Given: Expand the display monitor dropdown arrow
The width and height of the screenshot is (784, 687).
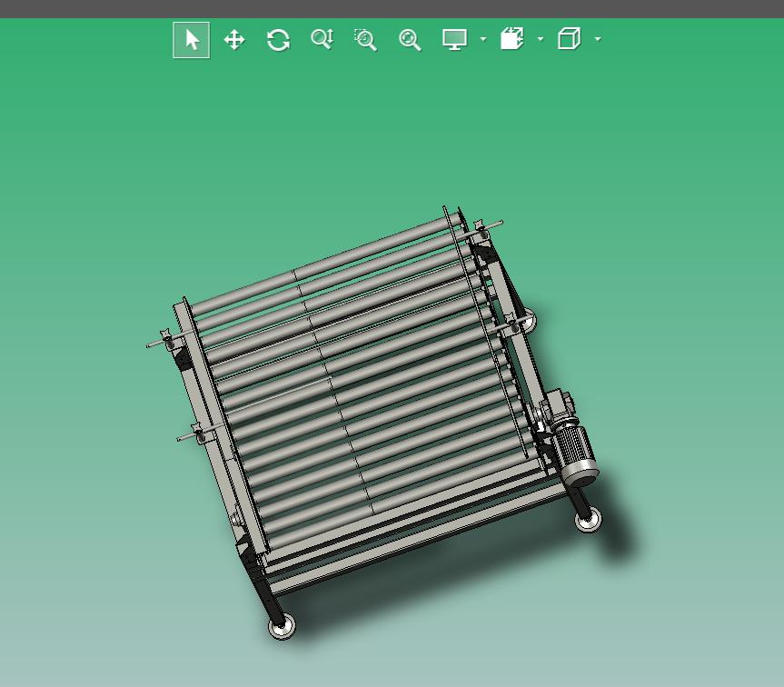Looking at the screenshot, I should pos(483,39).
